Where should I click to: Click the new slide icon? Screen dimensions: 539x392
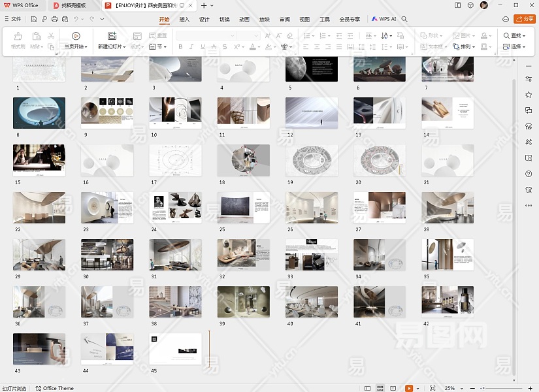coord(112,36)
